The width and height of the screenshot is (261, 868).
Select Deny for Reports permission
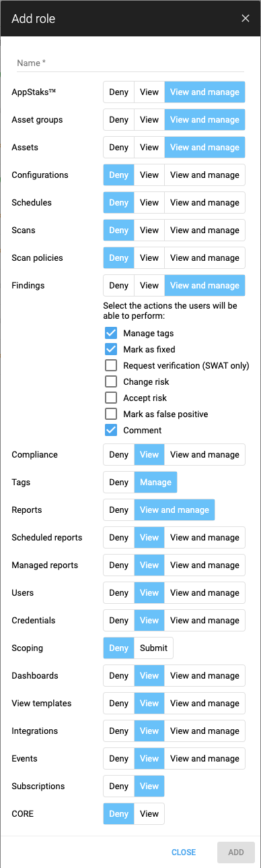click(x=118, y=510)
